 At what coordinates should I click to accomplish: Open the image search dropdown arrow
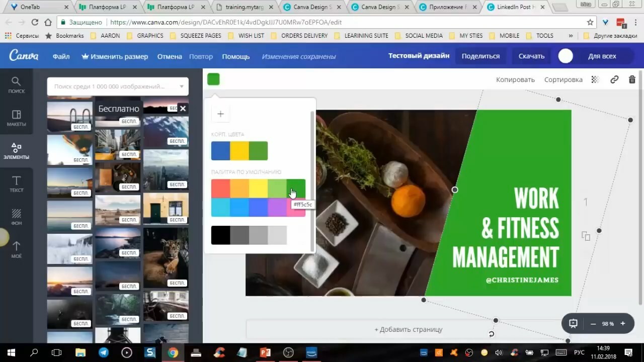pyautogui.click(x=182, y=86)
